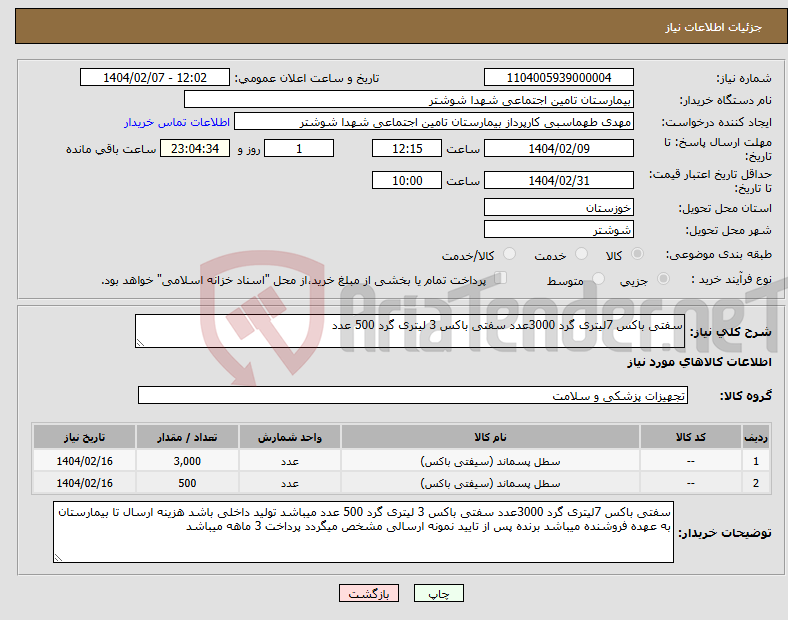Click the price validity date 1404/02/31
The width and height of the screenshot is (788, 620).
(558, 180)
